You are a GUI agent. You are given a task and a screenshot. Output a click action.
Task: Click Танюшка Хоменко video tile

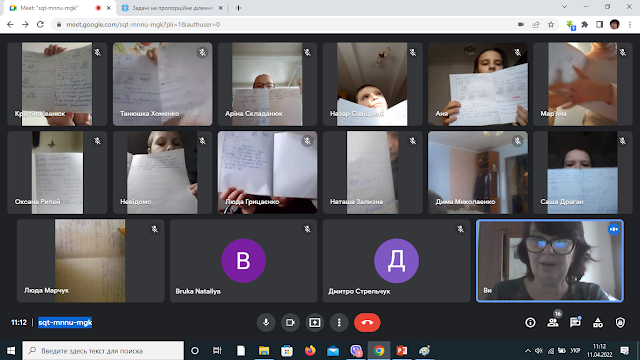(162, 84)
